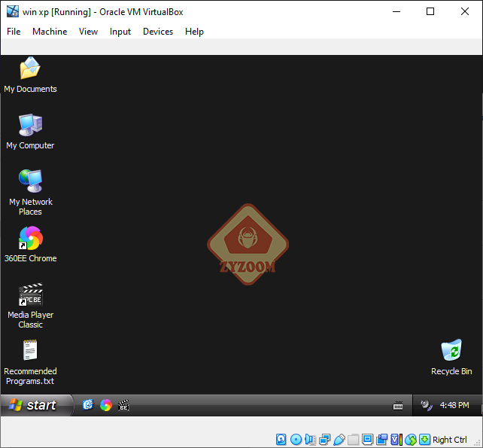Launch Media Player Classic from Quick Launch
This screenshot has width=483, height=448.
coord(124,405)
